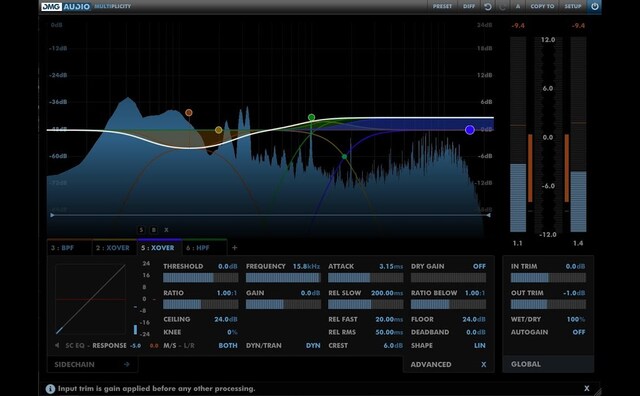Open the SETUP menu
This screenshot has width=640, height=396.
pos(573,7)
